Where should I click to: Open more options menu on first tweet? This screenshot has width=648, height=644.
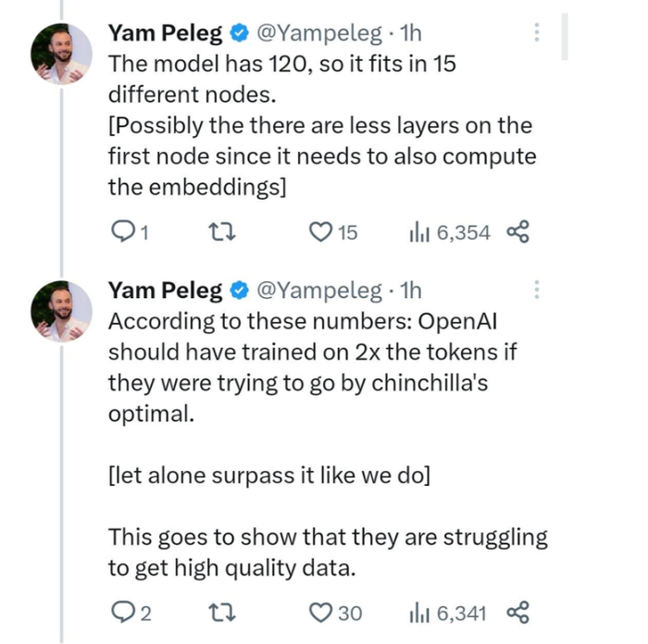(537, 33)
